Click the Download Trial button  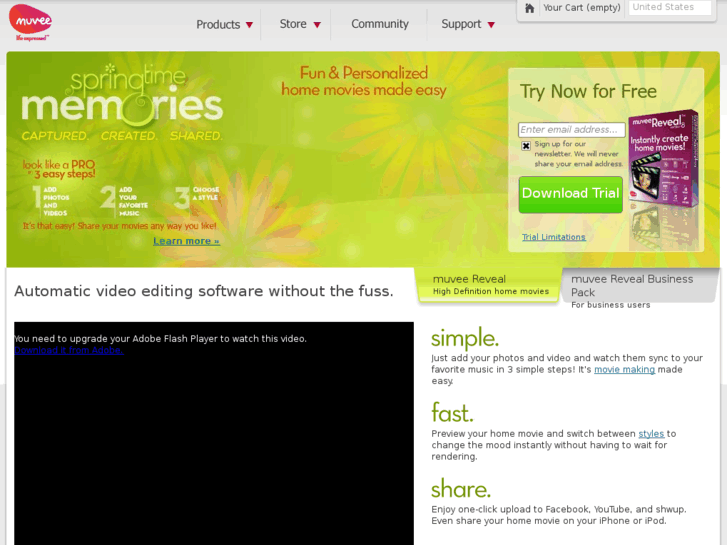point(571,194)
